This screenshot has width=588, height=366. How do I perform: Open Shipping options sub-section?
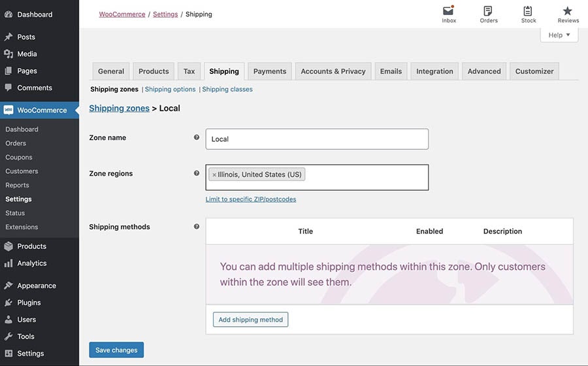(171, 90)
